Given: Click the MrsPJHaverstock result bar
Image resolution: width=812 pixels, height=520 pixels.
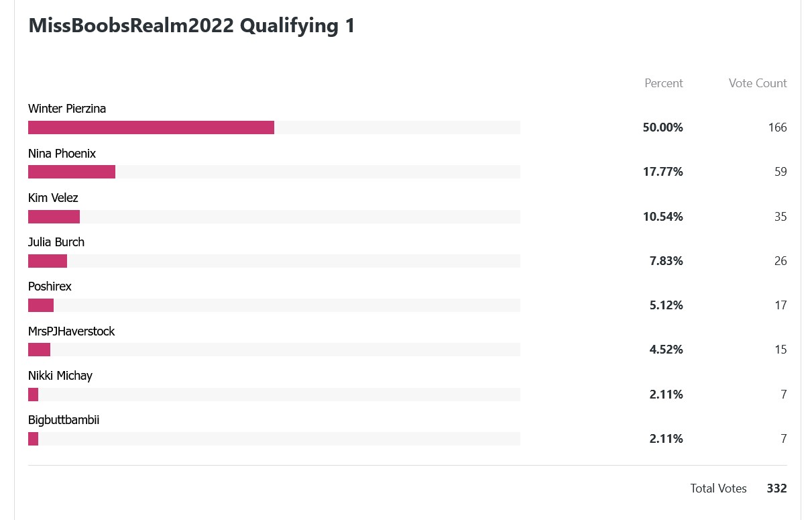Looking at the screenshot, I should [x=274, y=350].
